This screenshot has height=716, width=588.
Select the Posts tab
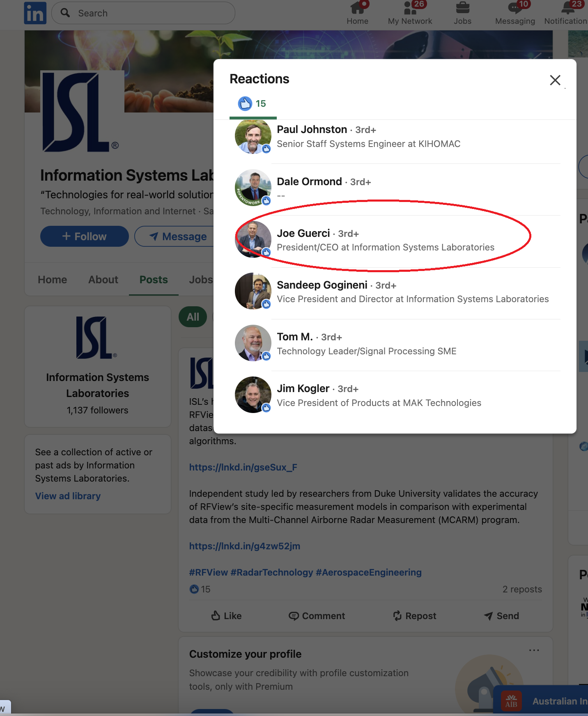(154, 280)
